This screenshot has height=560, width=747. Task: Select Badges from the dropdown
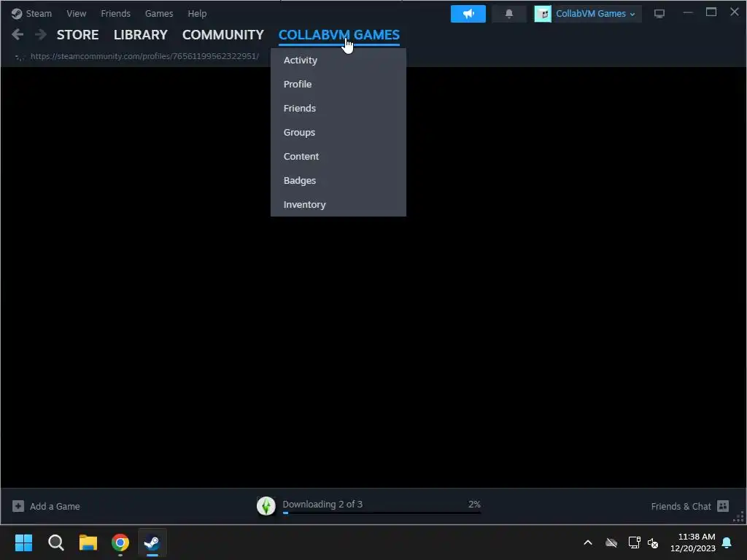[x=338, y=181]
